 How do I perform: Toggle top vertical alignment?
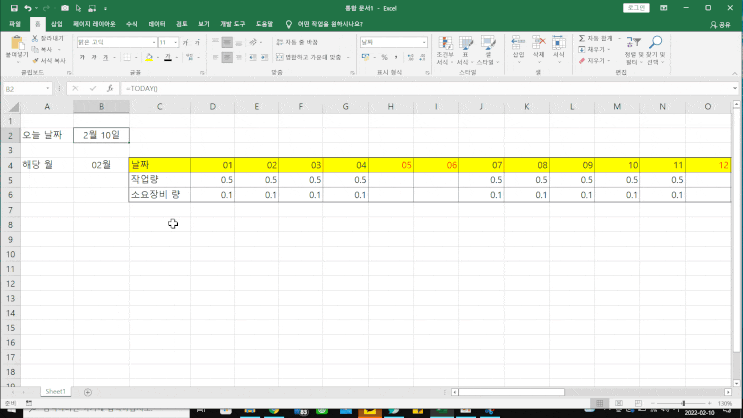215,42
